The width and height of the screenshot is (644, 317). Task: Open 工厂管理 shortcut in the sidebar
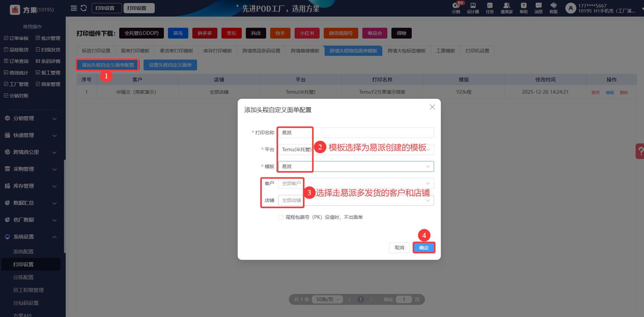pos(16,84)
